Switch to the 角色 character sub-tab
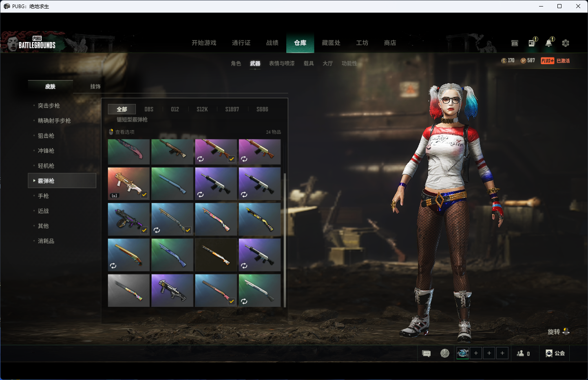This screenshot has width=588, height=380. click(x=236, y=64)
